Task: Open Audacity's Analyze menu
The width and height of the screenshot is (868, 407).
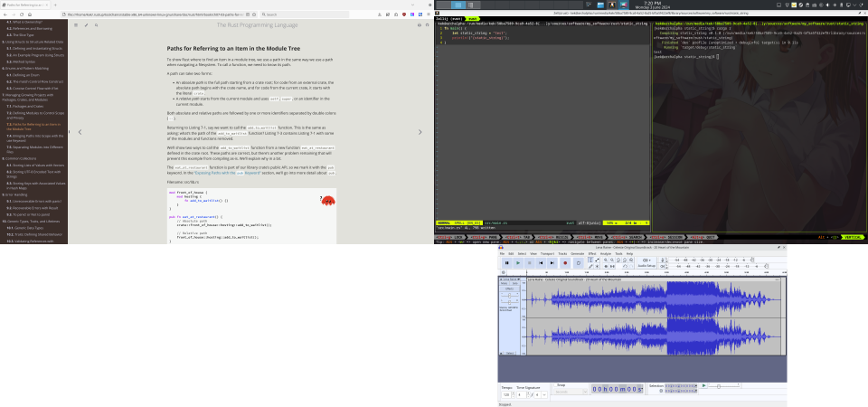Action: tap(606, 253)
